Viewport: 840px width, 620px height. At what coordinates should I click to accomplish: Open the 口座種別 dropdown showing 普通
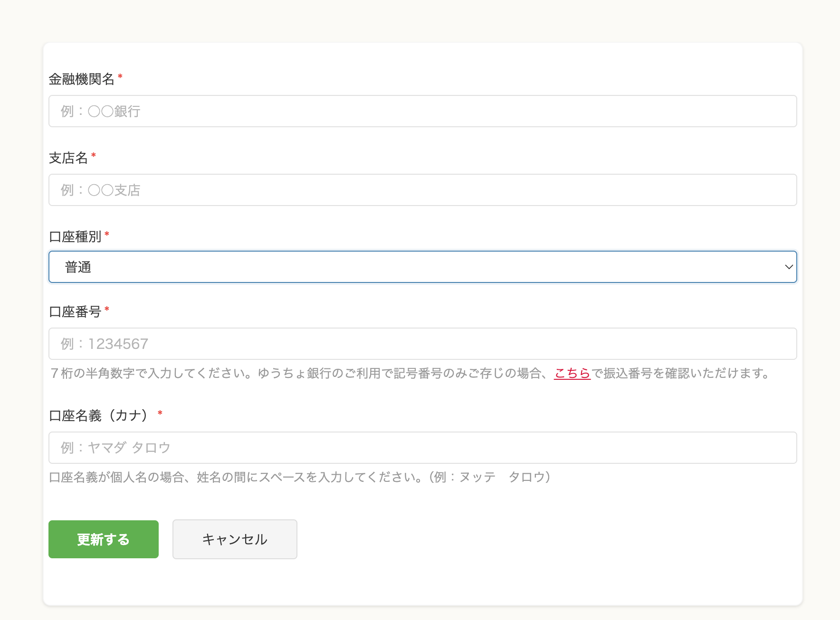point(422,267)
